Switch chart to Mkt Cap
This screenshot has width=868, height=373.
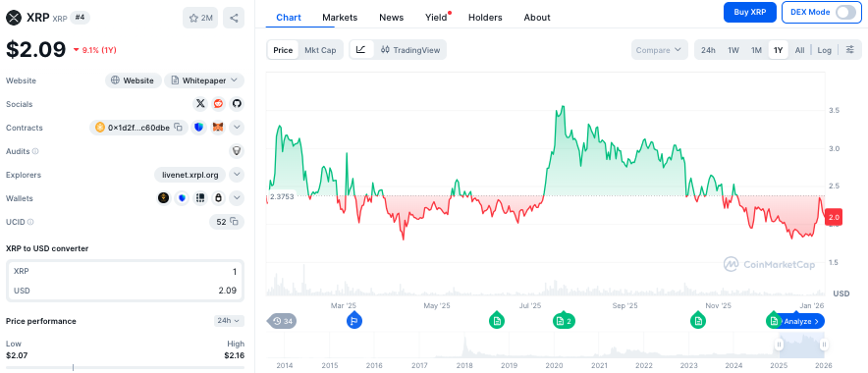pyautogui.click(x=320, y=50)
